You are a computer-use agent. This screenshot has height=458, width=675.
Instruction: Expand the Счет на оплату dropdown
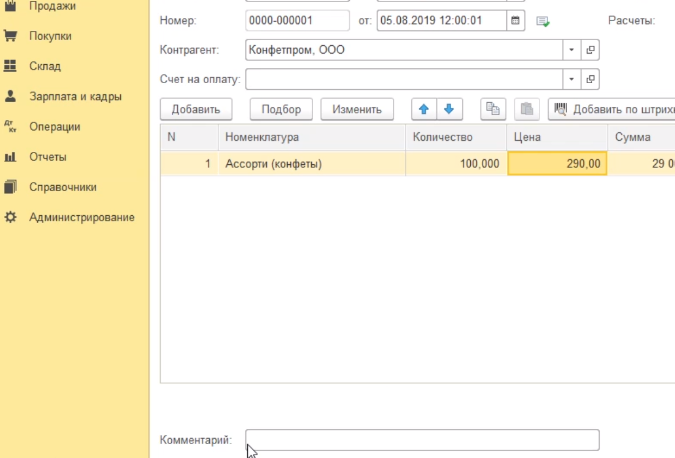[x=571, y=79]
